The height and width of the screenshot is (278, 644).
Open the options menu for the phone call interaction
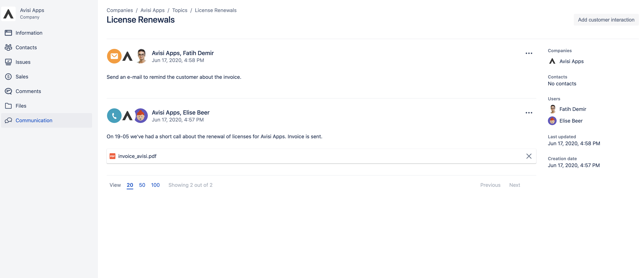pyautogui.click(x=529, y=113)
